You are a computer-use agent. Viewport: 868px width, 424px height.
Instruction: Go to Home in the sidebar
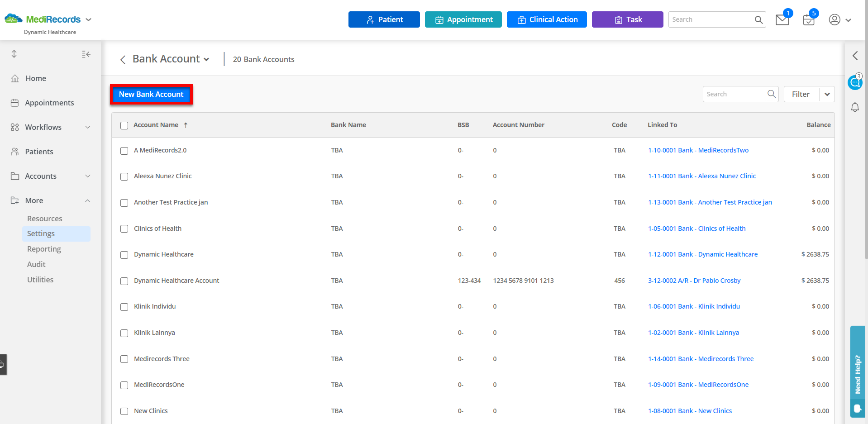[36, 78]
